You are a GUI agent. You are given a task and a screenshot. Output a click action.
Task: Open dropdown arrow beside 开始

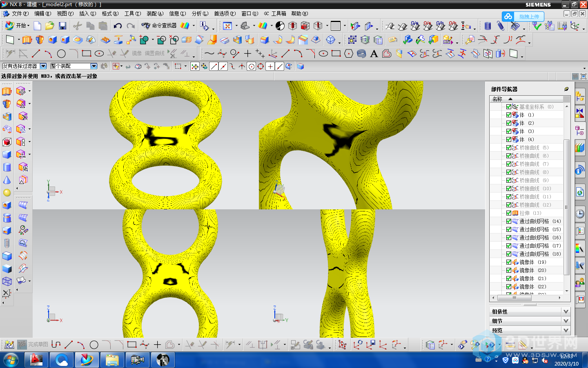point(29,26)
